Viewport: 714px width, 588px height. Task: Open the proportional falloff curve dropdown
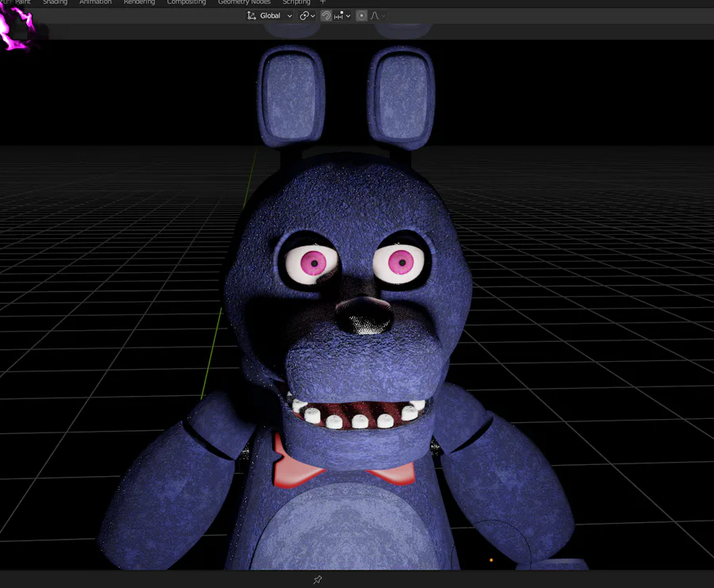coord(378,16)
